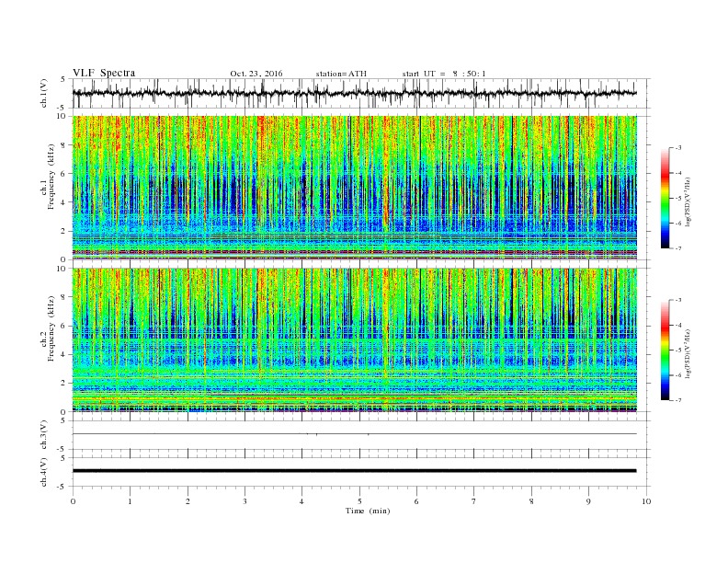
Task: Click the "8" tick on Time axis
Action: (x=531, y=501)
